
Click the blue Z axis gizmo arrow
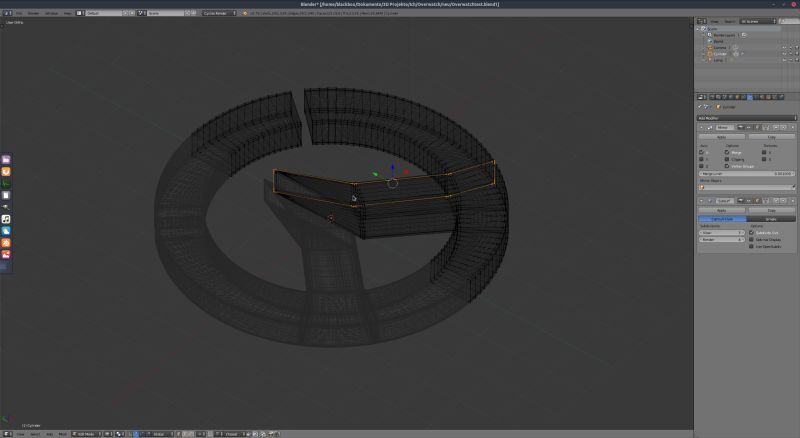[392, 168]
